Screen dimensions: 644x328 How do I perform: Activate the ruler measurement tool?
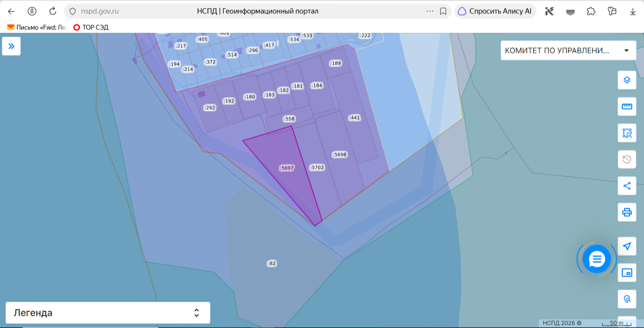click(x=627, y=106)
